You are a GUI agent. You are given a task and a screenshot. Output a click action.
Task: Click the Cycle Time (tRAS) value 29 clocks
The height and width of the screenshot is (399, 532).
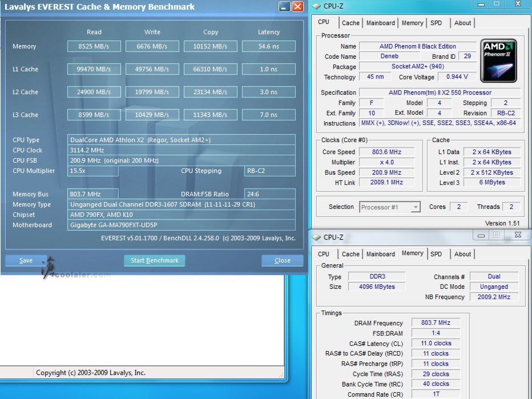[x=436, y=374]
